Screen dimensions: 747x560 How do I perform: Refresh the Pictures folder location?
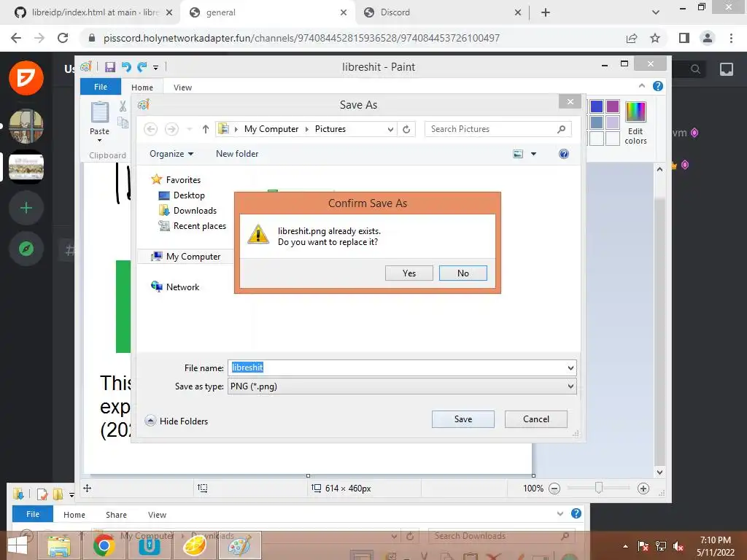click(x=406, y=129)
